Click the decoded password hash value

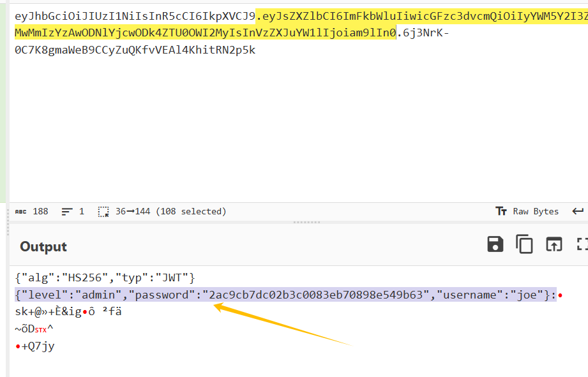click(315, 295)
